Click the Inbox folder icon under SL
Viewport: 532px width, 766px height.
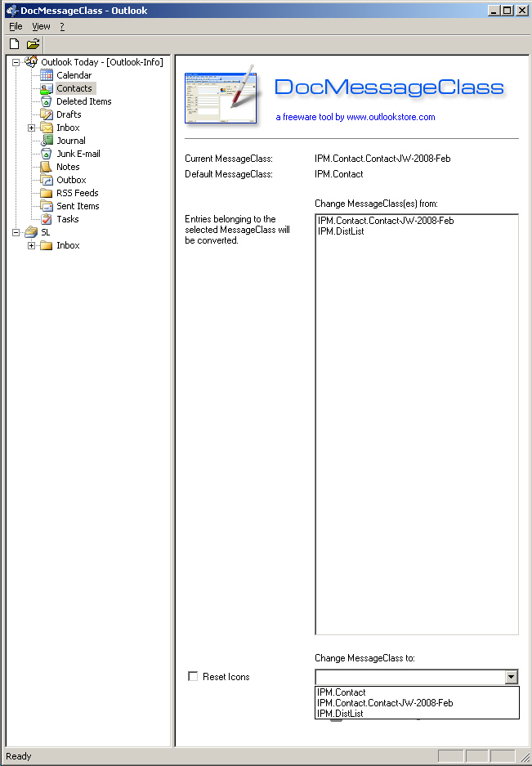(x=47, y=245)
